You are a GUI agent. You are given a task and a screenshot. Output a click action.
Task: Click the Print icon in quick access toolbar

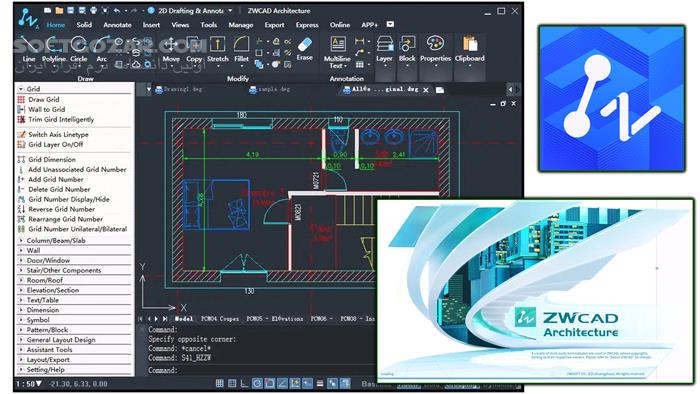click(x=93, y=10)
